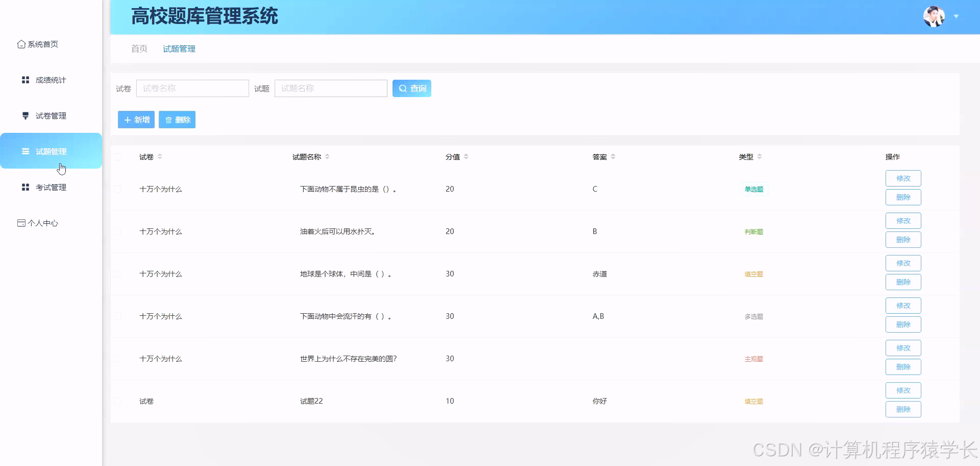Click the answer cell 赤道
Image resolution: width=980 pixels, height=466 pixels.
pyautogui.click(x=600, y=274)
